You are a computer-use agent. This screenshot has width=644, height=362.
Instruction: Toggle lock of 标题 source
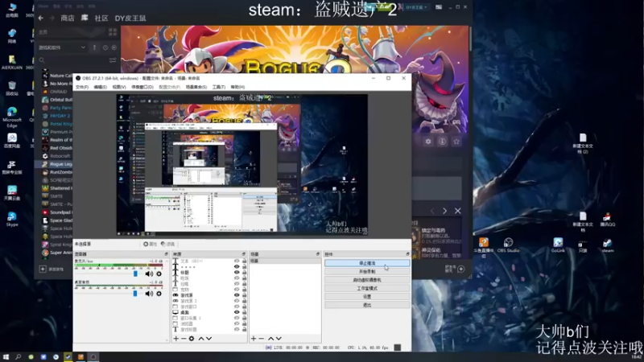[245, 272]
